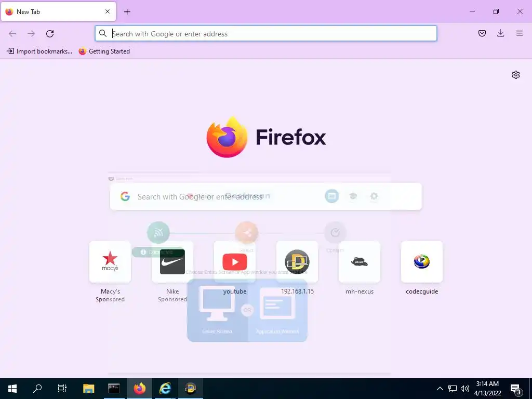Open Save to Pocket icon
Screen dimensions: 532x399
point(482,33)
